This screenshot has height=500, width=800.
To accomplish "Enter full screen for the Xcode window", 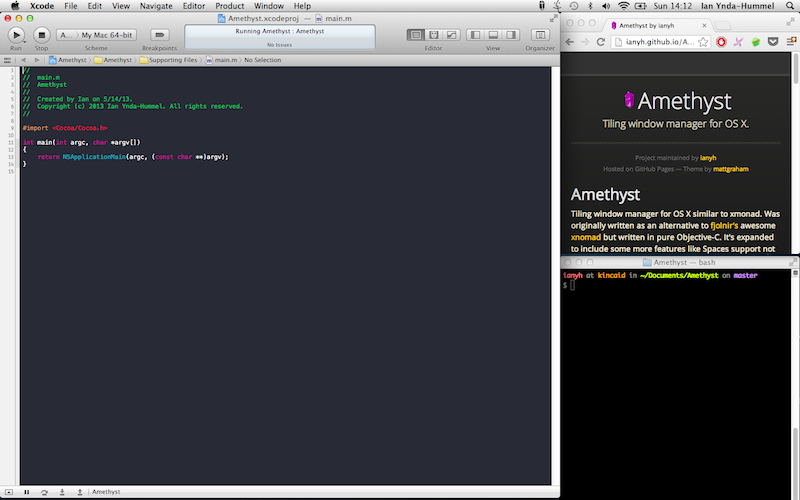I will pyautogui.click(x=554, y=18).
